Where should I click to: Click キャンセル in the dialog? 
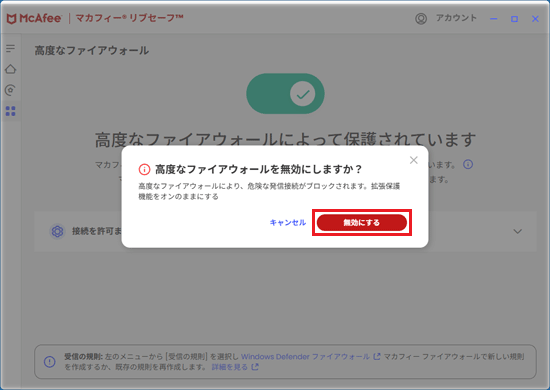pos(288,223)
